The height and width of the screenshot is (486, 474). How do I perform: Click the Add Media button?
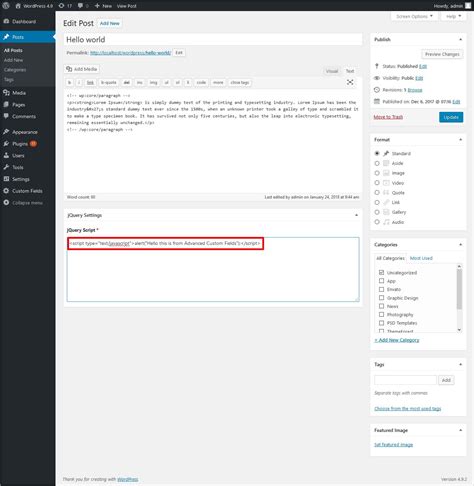point(82,69)
